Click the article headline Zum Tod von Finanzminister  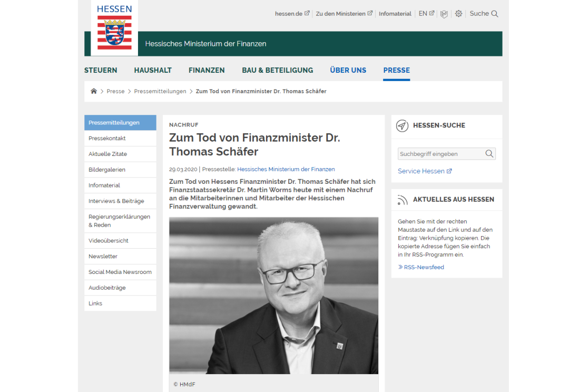[254, 144]
